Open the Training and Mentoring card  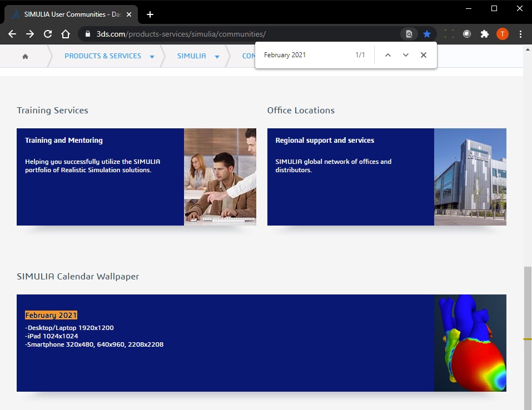tap(136, 177)
